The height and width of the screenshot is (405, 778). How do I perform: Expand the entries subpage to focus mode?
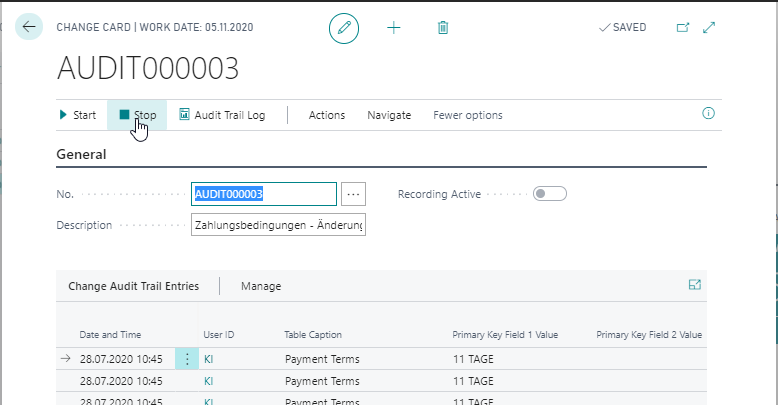pos(695,285)
